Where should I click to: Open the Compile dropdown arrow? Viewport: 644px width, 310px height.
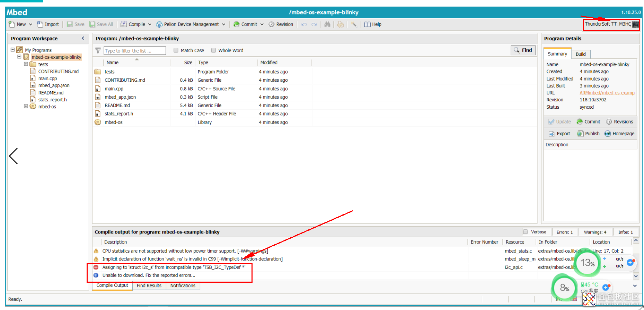point(150,24)
